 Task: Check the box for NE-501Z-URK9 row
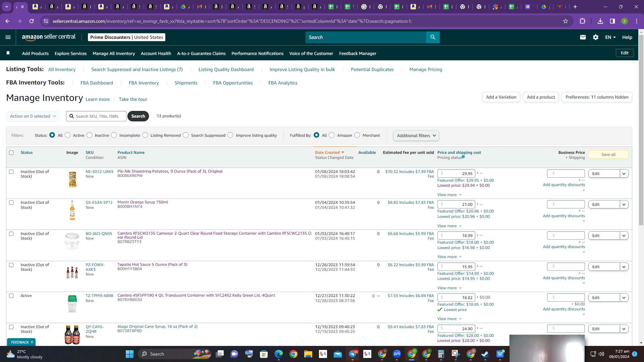[x=11, y=172]
